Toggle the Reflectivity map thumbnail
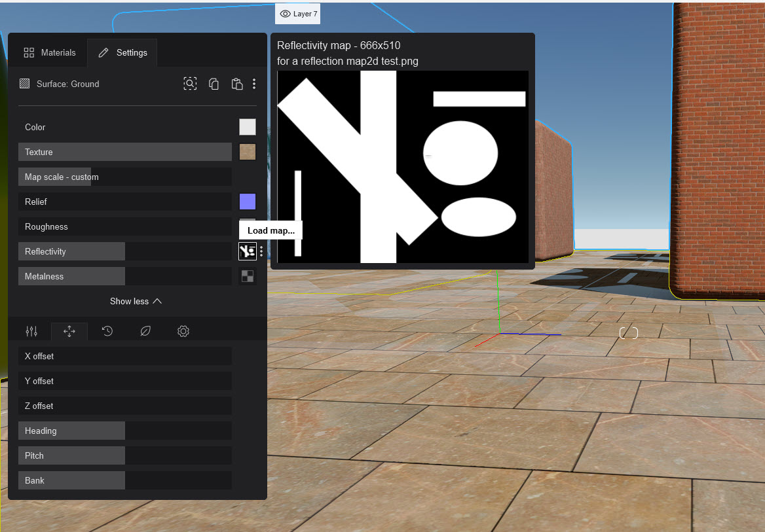The image size is (765, 532). point(247,251)
